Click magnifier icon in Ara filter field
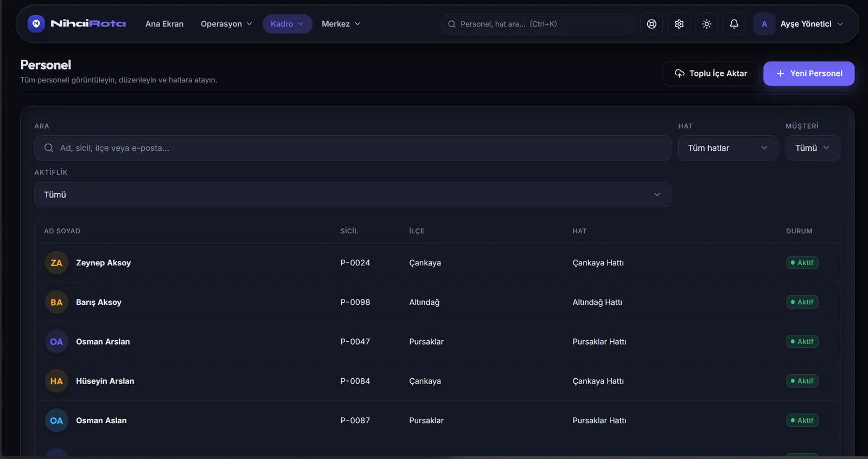868x459 pixels. (49, 148)
